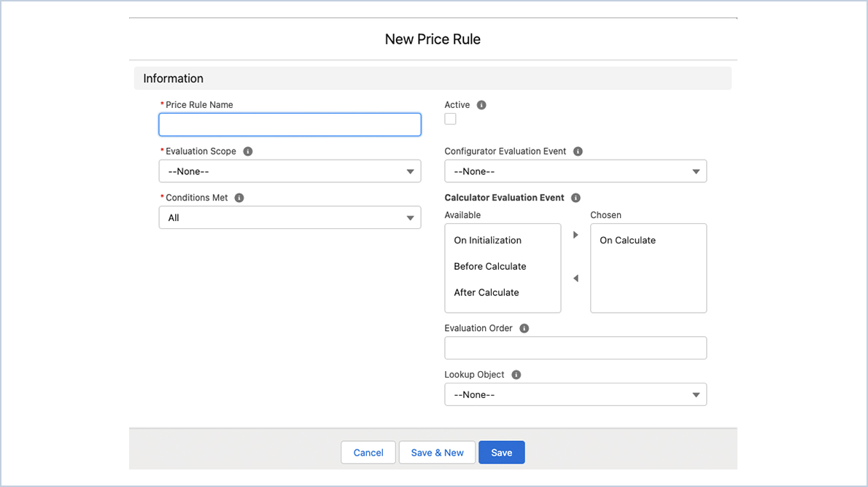This screenshot has height=487, width=868.
Task: Select On Initialization in the Available list
Action: 489,240
